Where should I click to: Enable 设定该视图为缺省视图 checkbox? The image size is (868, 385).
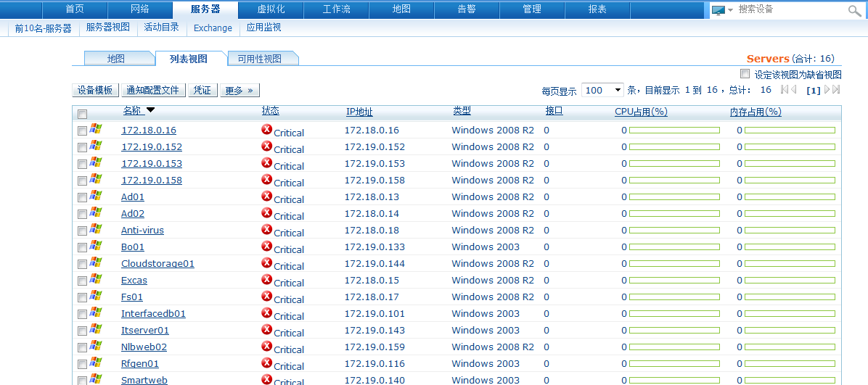(x=745, y=74)
